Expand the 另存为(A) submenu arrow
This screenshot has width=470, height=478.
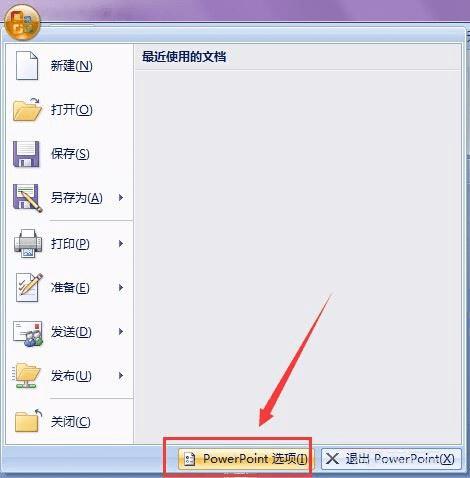pos(121,198)
